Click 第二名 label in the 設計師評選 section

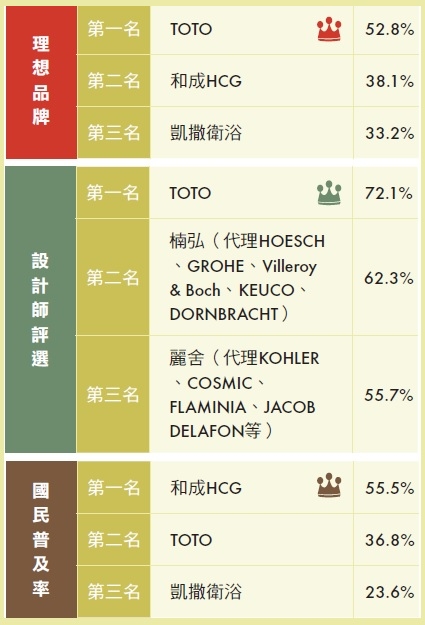coord(113,277)
